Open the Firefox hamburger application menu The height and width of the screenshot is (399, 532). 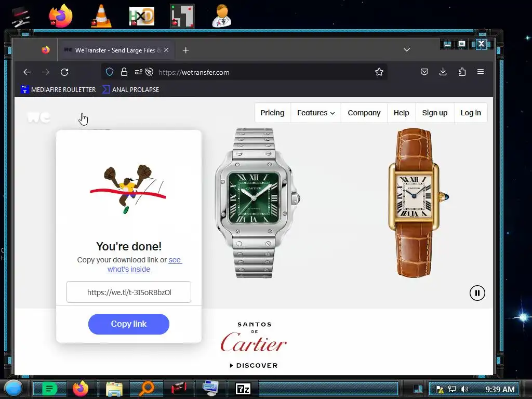[x=481, y=72]
